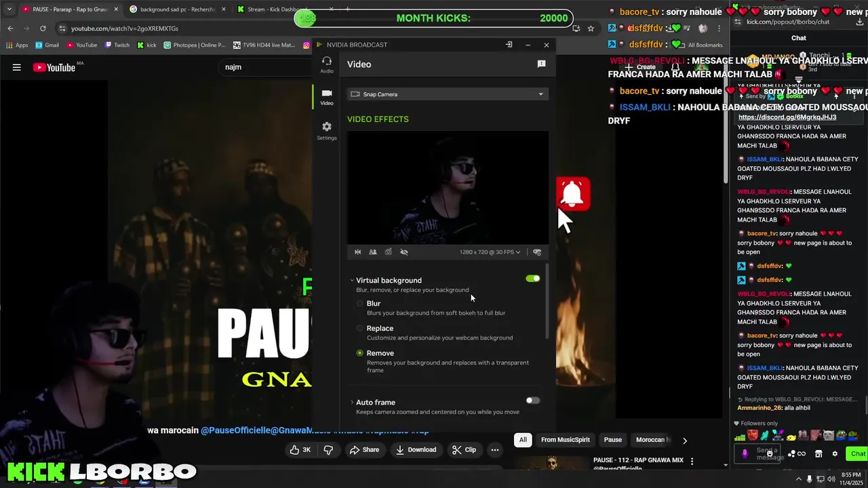868x488 pixels.
Task: Collapse the Virtual background section chevron
Action: (x=352, y=281)
